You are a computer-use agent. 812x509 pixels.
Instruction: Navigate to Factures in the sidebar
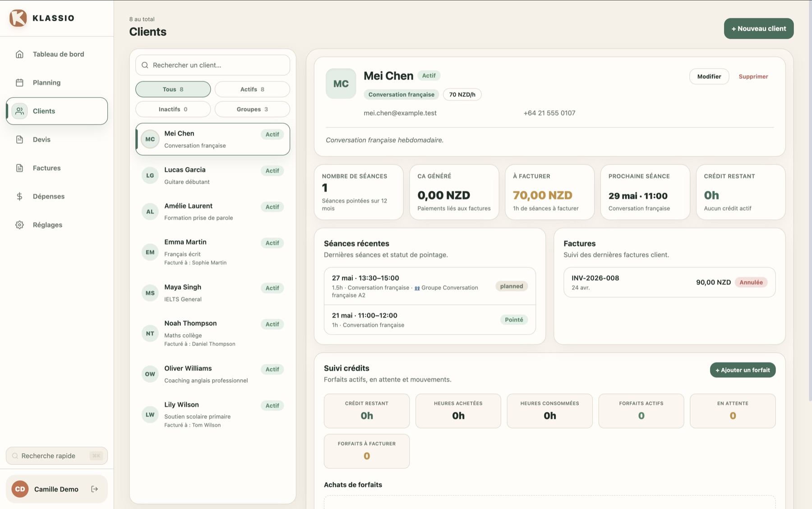pyautogui.click(x=57, y=168)
